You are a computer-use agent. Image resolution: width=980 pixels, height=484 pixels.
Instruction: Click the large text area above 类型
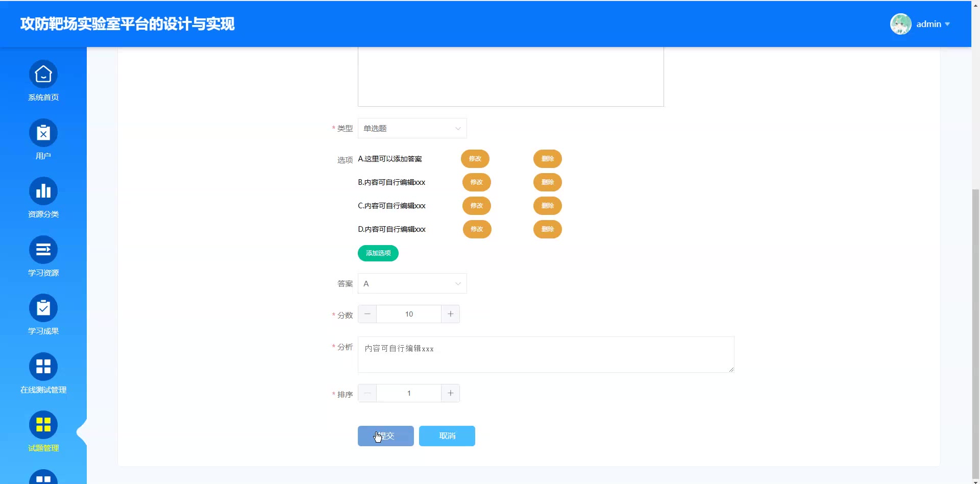point(511,77)
